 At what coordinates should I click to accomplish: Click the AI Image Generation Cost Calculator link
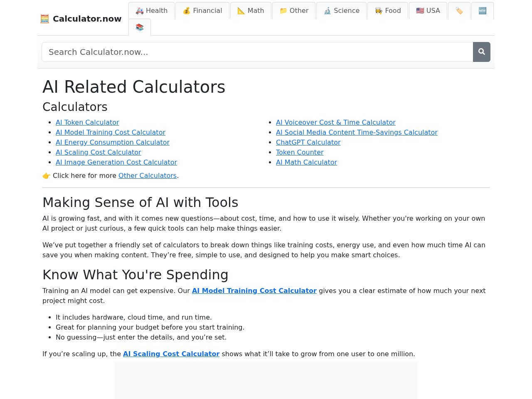click(116, 162)
